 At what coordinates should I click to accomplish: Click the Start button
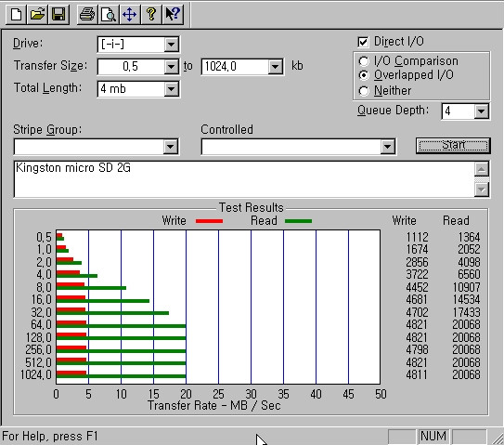coord(453,146)
